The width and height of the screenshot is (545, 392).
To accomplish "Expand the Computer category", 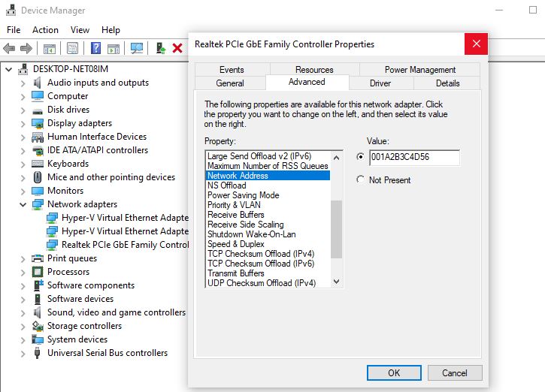I will click(x=23, y=97).
